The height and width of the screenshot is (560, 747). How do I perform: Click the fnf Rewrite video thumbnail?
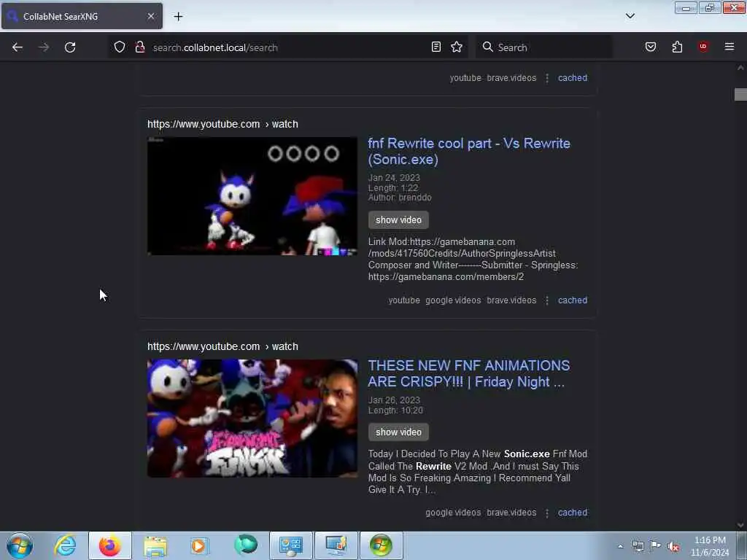tap(252, 196)
